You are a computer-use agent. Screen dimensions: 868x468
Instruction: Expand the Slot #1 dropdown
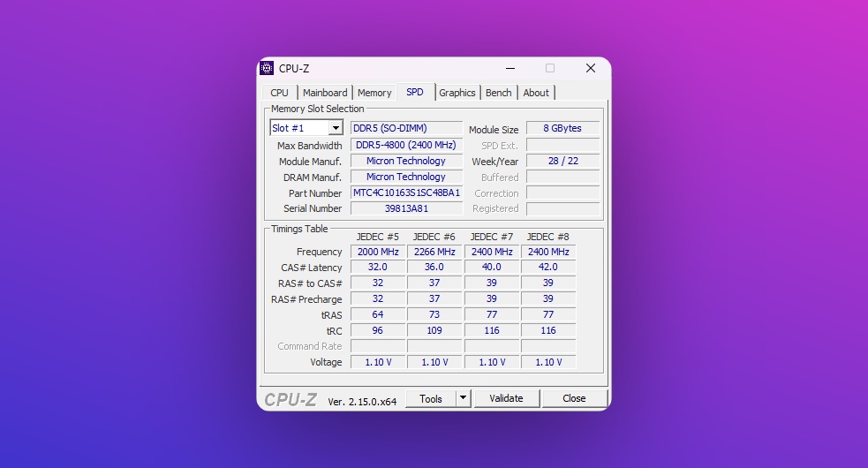[336, 128]
